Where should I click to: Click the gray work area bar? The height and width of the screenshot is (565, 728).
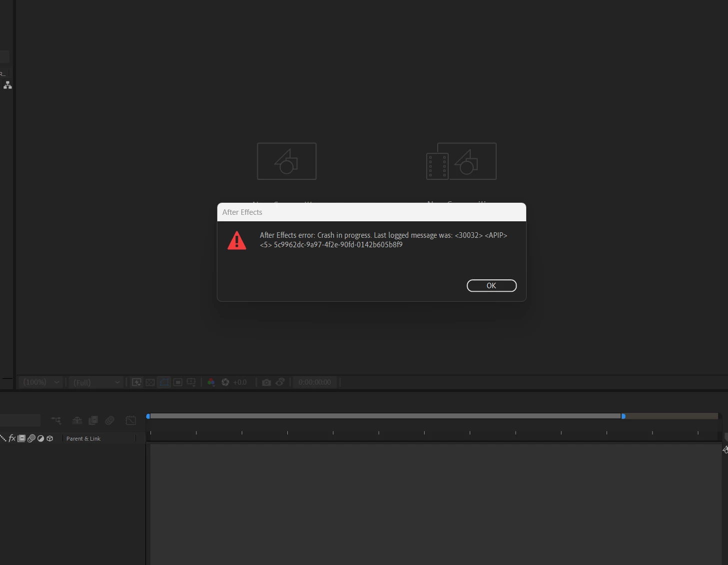click(385, 416)
